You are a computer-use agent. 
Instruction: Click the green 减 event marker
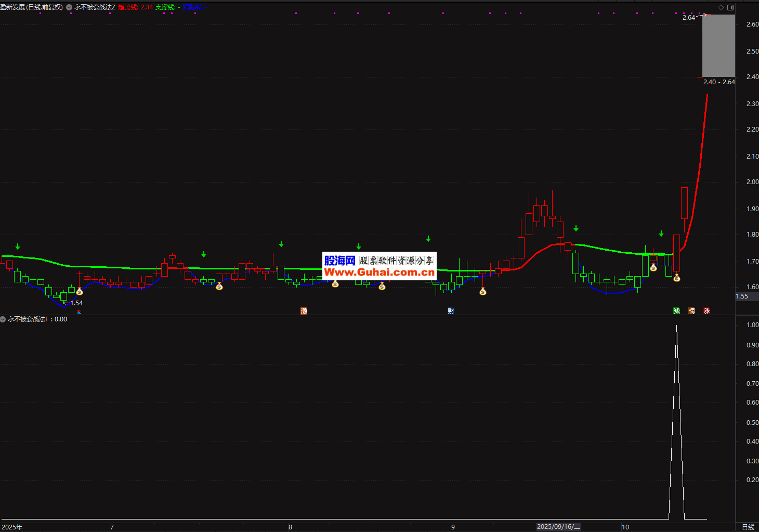pos(676,311)
